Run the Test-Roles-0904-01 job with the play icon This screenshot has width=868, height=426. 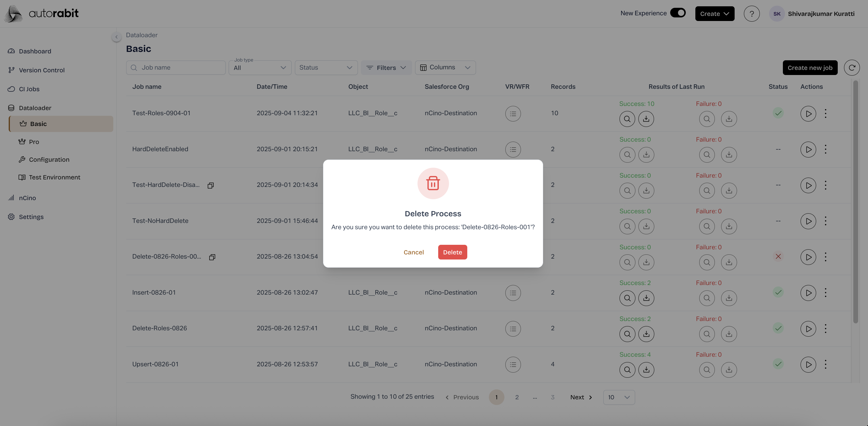tap(808, 114)
